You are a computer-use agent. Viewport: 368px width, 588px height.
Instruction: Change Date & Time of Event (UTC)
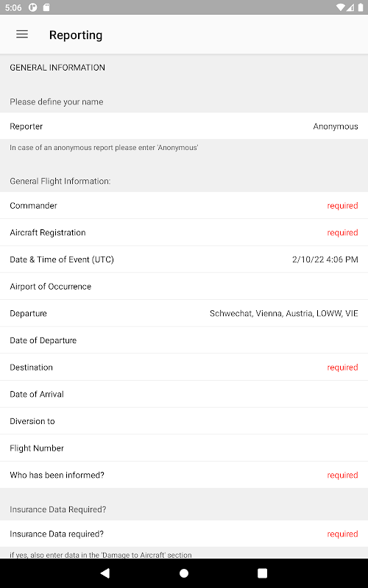click(x=184, y=259)
